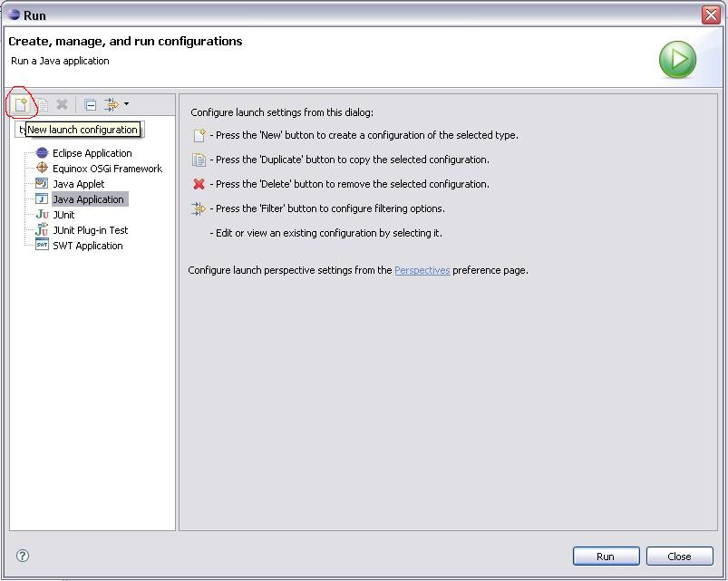
Task: Click the Delete configuration X icon
Action: (x=62, y=104)
